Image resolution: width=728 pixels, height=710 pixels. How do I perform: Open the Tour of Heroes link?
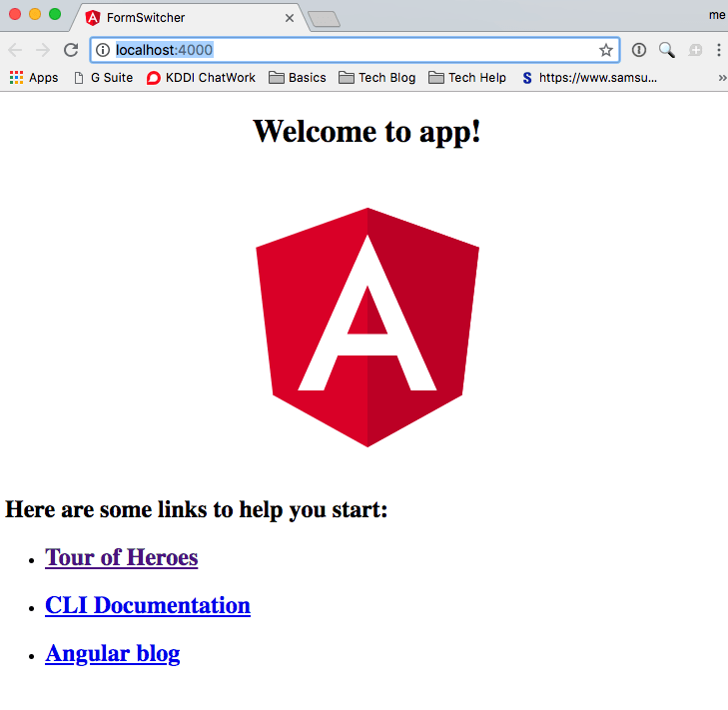[x=121, y=557]
